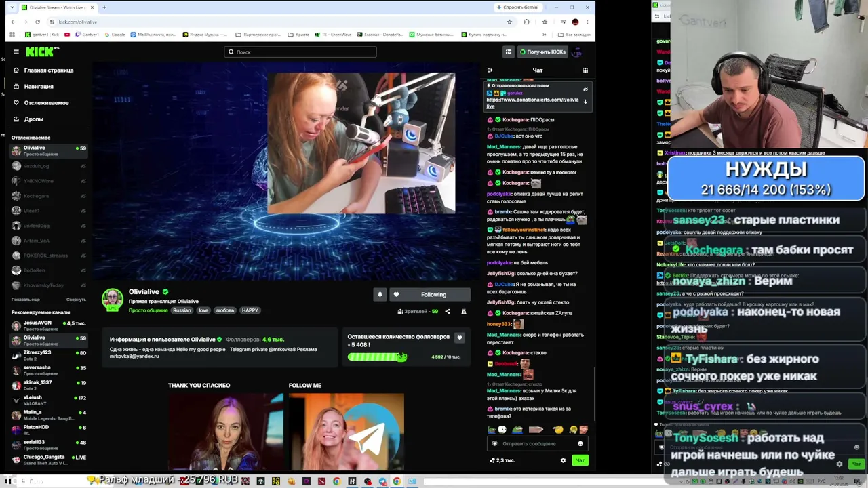Click the Отслеживаемое heart icon
The width and height of the screenshot is (868, 488).
[x=16, y=103]
